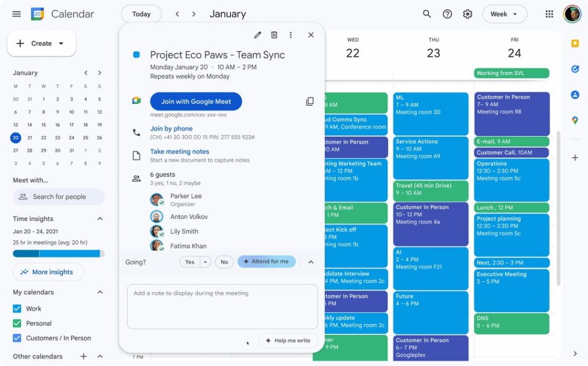The image size is (588, 366).
Task: Open Google Maps in side panel
Action: click(575, 120)
